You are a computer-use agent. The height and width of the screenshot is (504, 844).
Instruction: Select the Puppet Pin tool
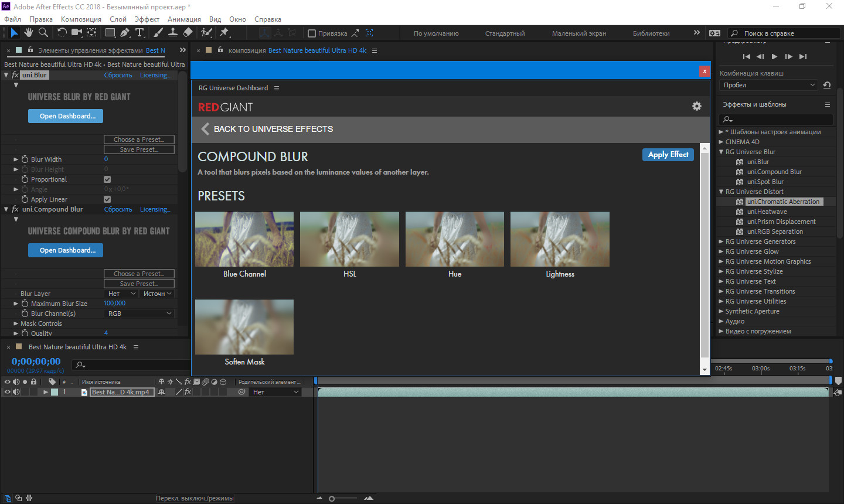point(224,33)
